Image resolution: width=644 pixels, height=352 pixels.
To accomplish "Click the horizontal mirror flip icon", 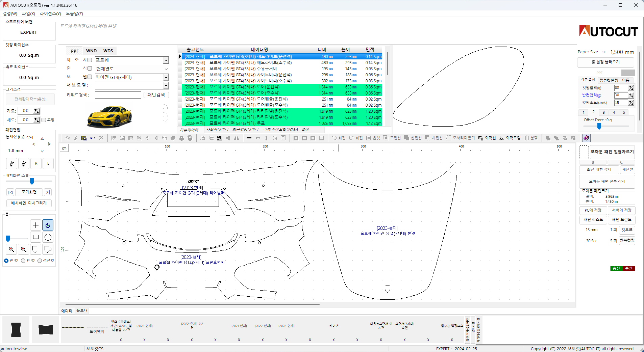I will (237, 138).
